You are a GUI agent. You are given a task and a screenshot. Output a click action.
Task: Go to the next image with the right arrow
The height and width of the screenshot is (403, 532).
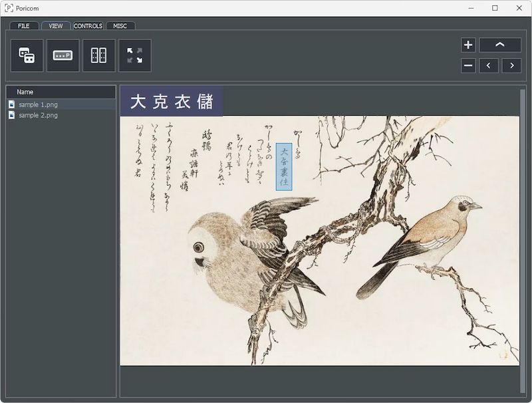click(511, 65)
